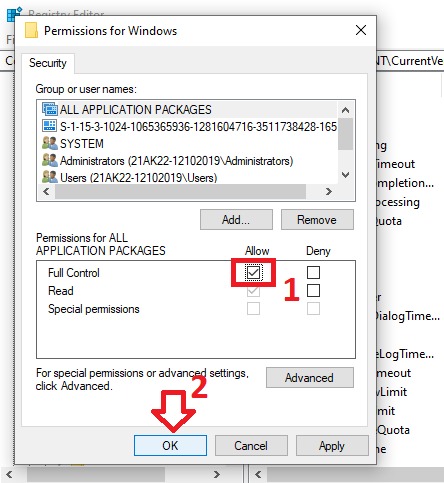Confirm permissions with the OK button
The height and width of the screenshot is (483, 444).
[x=170, y=446]
